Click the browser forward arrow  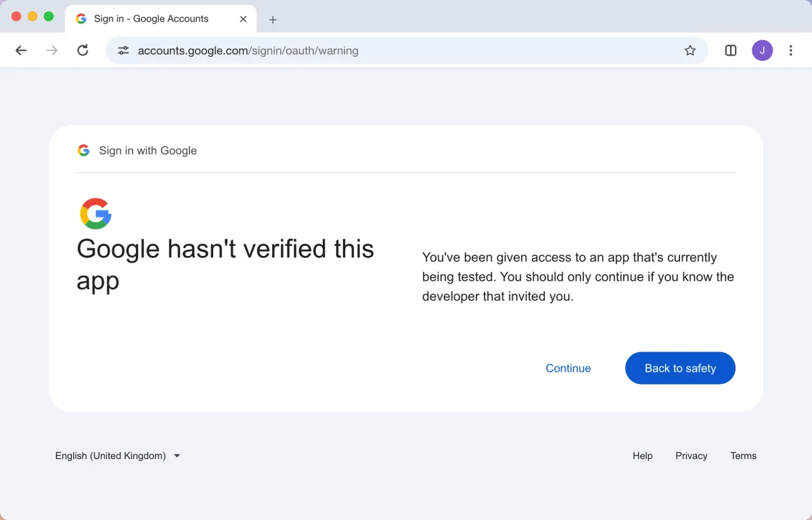click(x=52, y=50)
